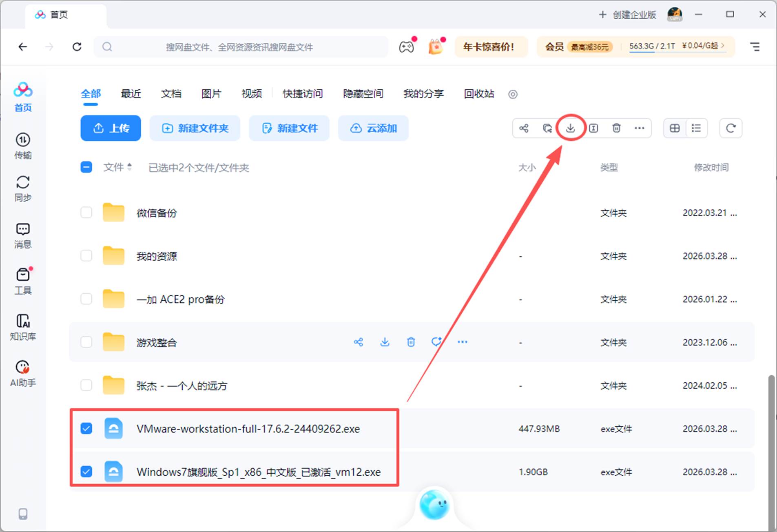Click the 新建文件夹 new folder button

[195, 128]
